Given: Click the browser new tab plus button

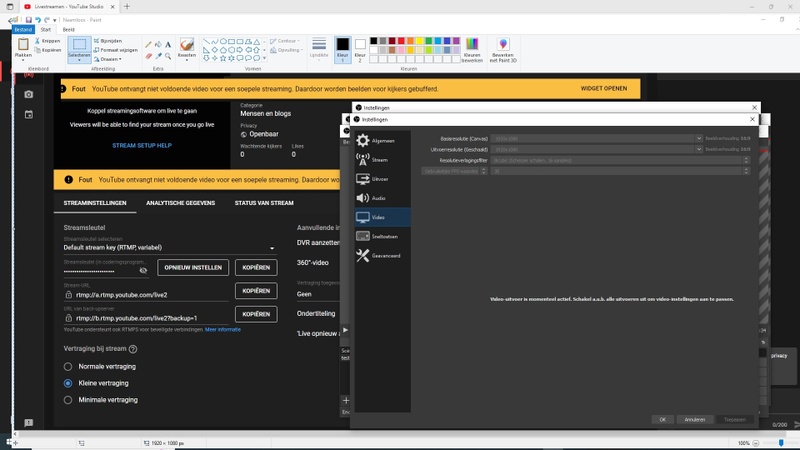Looking at the screenshot, I should click(127, 7).
